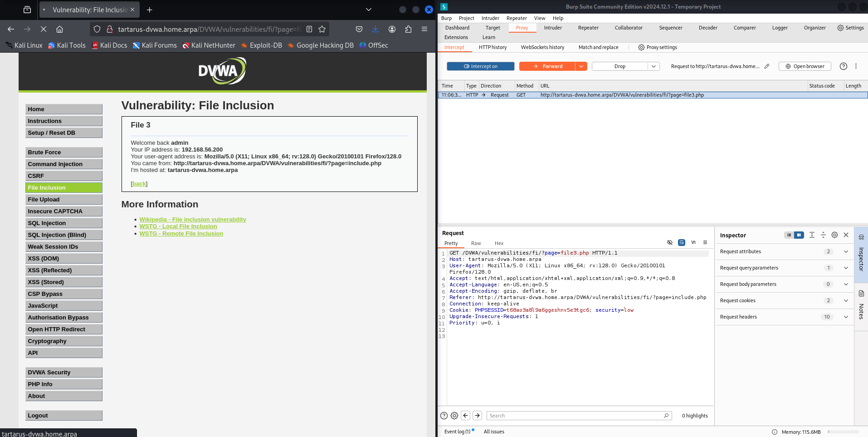This screenshot has height=437, width=868.
Task: Stop page loading with the X icon
Action: coord(44,29)
